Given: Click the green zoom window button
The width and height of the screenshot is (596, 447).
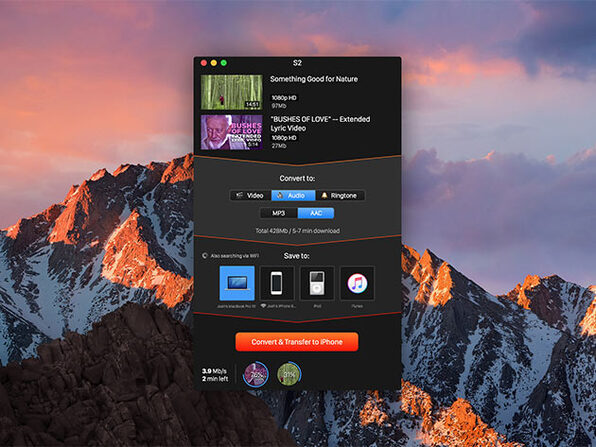Looking at the screenshot, I should [224, 63].
